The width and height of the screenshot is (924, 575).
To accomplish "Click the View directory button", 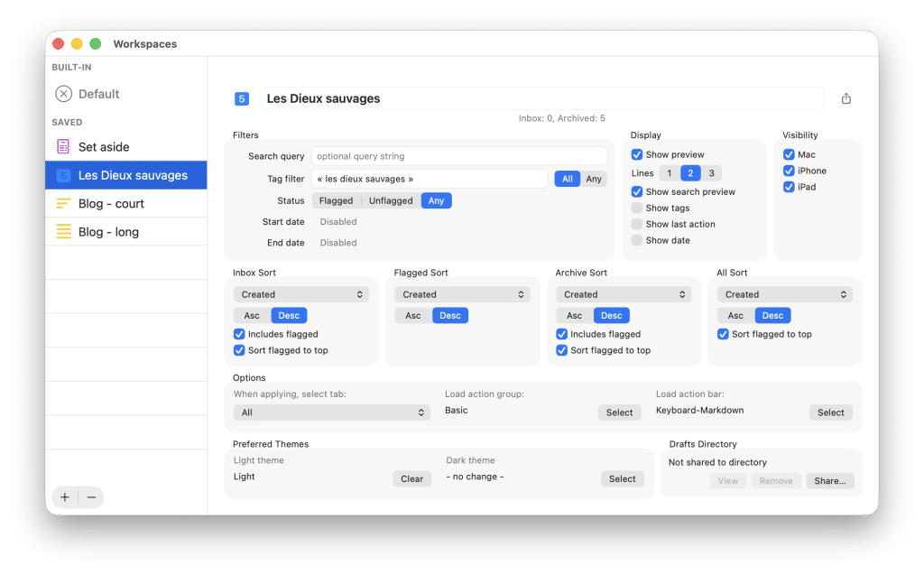I will click(x=728, y=480).
